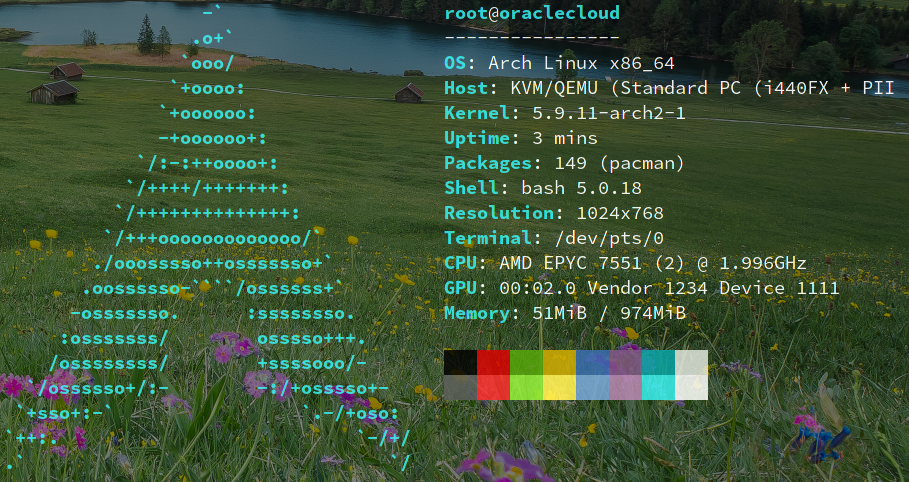Click the root@oraclecloud title text

tap(531, 13)
